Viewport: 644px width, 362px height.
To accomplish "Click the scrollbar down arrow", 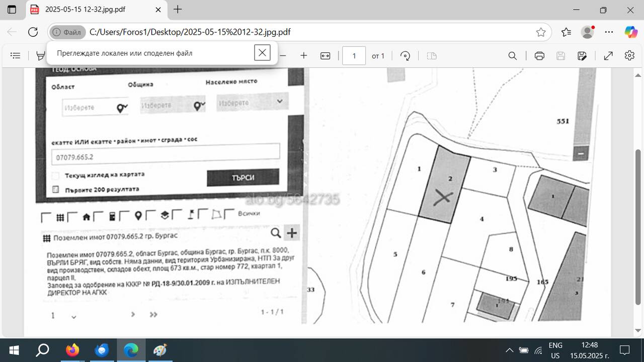I will pos(638,330).
